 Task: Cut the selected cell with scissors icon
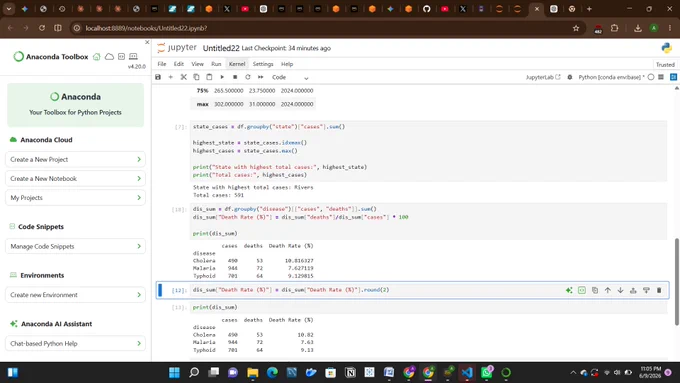tap(183, 77)
